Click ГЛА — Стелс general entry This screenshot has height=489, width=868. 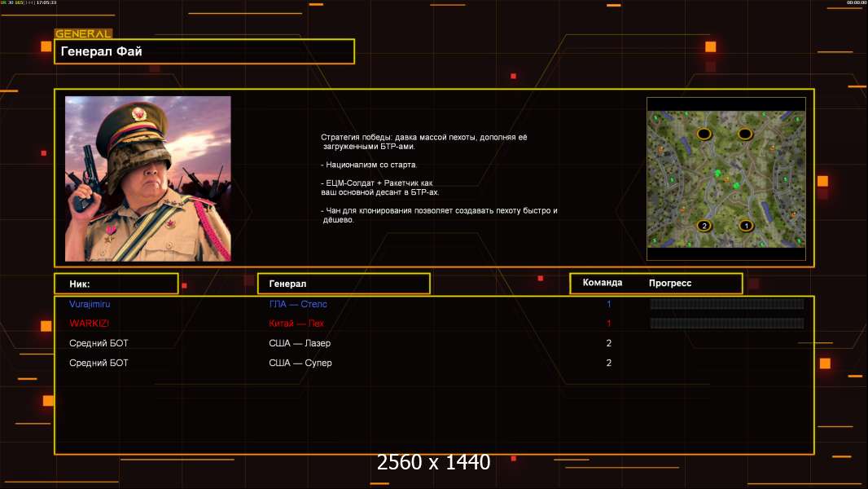(298, 304)
